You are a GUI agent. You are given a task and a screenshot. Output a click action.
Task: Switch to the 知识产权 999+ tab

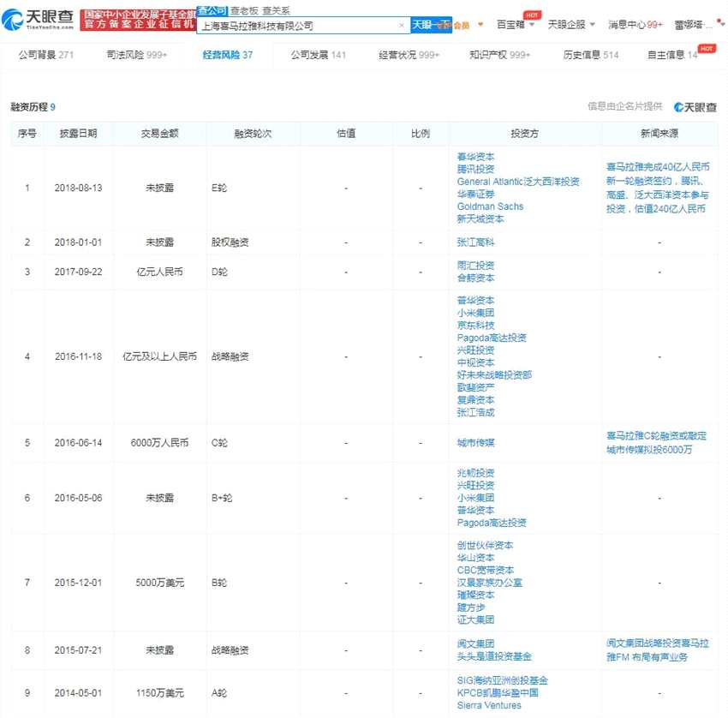(x=499, y=55)
